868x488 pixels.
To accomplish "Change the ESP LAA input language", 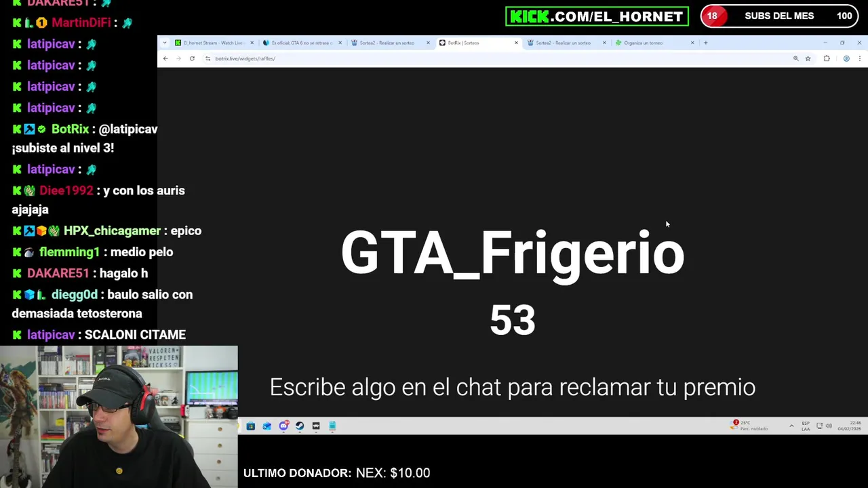I will pos(806,426).
